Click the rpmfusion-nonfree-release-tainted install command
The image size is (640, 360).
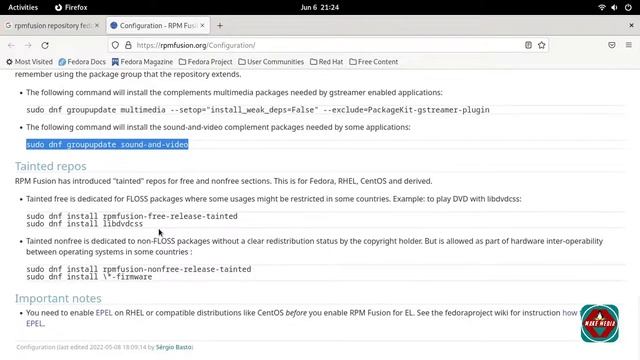(139, 269)
